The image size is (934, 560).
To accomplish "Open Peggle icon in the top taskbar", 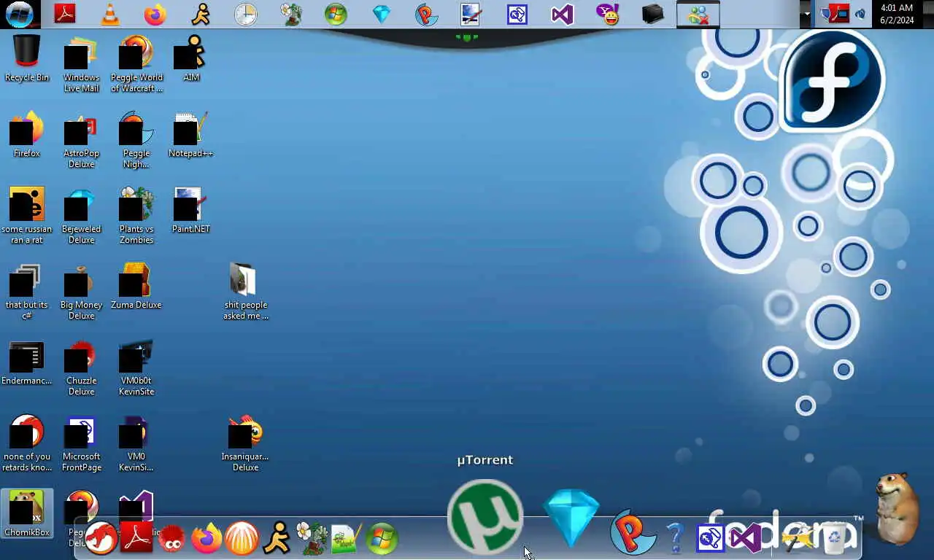I will tap(427, 14).
